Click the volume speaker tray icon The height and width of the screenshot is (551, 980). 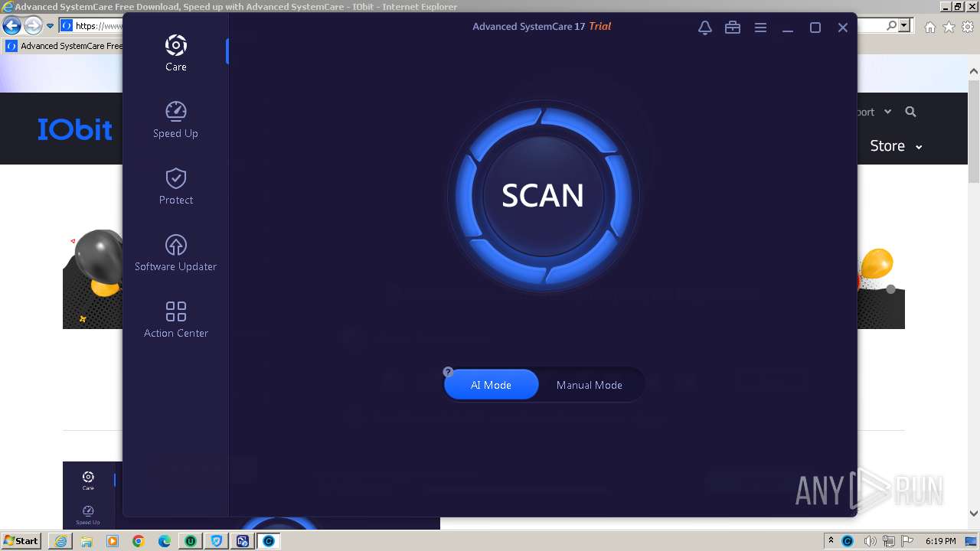871,541
